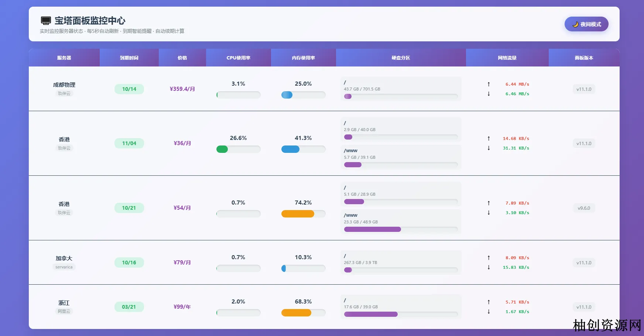Sort by the 到期时间 column header
Screen dimensions: 644x336
[129, 58]
